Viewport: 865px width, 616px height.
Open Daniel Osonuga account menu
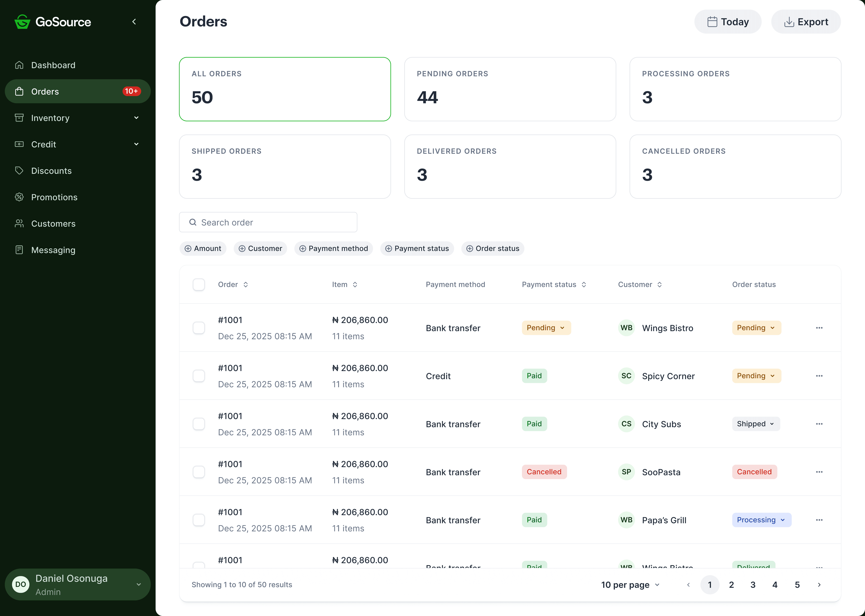78,584
